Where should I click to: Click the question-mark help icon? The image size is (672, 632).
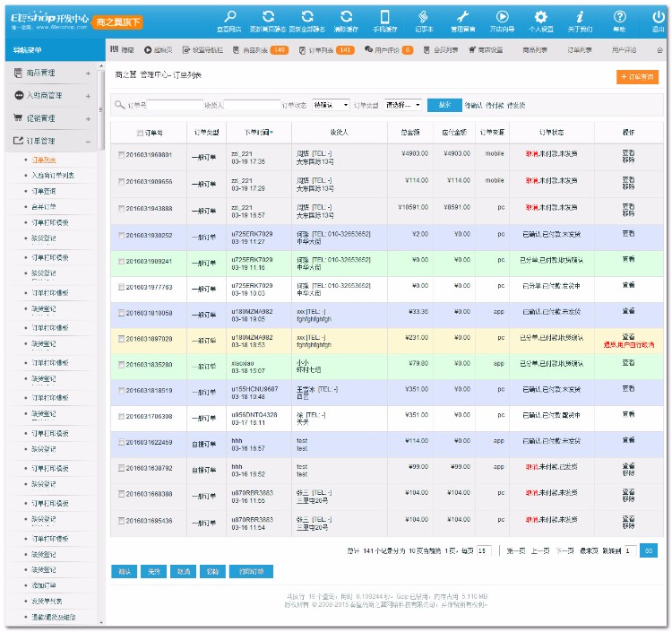tap(619, 17)
